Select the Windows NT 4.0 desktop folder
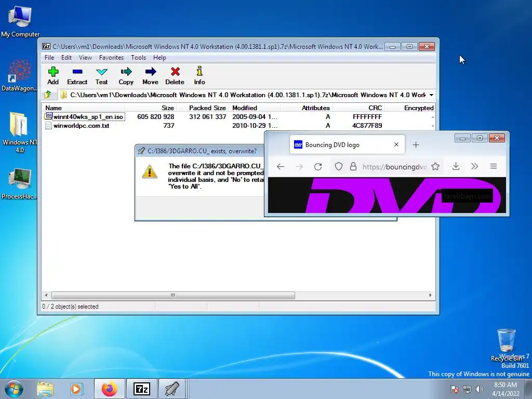The height and width of the screenshot is (399, 532). point(19,132)
